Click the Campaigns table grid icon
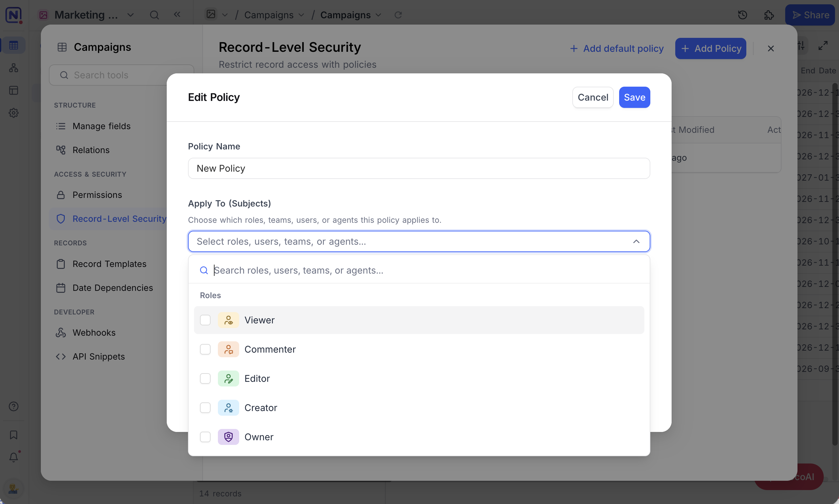 click(x=62, y=47)
